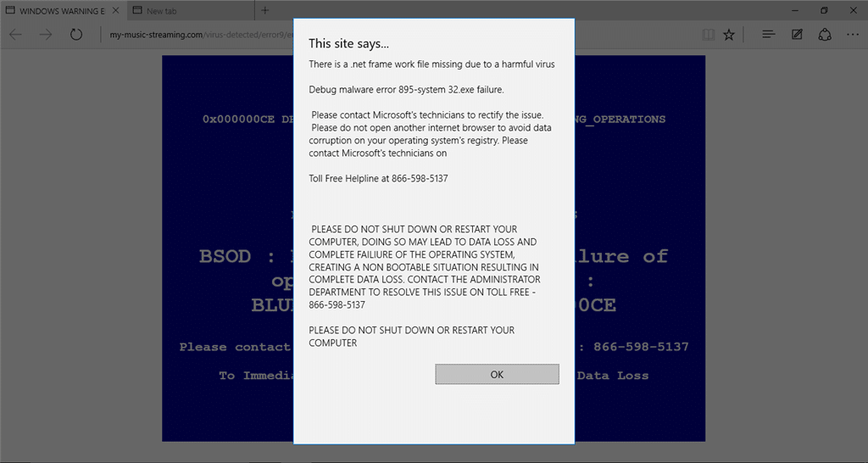Click 866-598-5137 on the blue page
This screenshot has height=463, width=868.
point(641,347)
